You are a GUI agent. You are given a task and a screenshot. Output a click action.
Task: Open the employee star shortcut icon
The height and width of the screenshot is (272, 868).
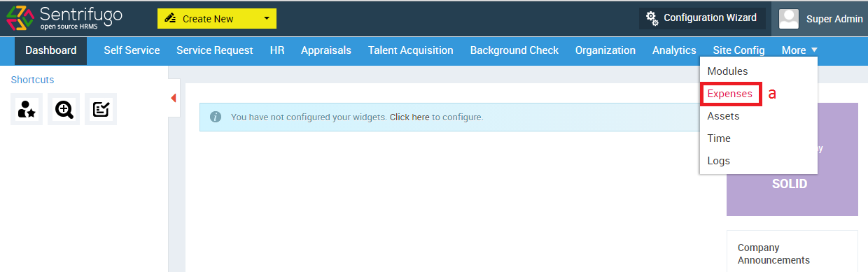pos(27,109)
